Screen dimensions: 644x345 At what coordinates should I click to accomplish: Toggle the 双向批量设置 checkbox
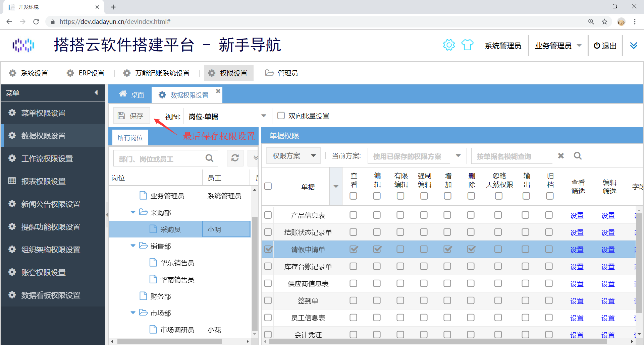281,116
